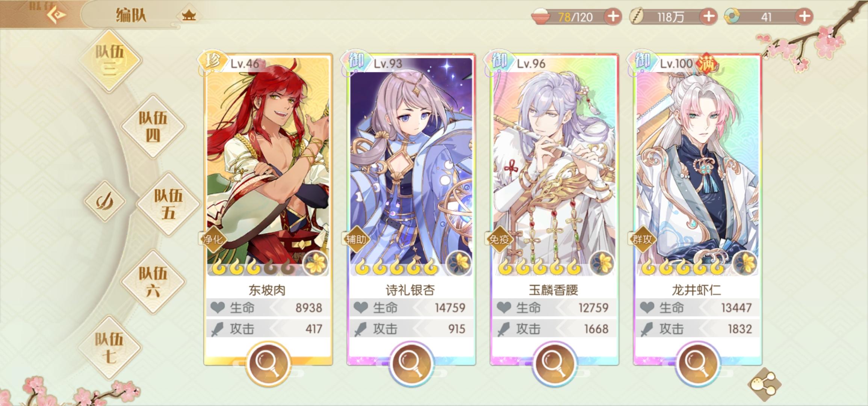The width and height of the screenshot is (868, 406).
Task: Click the flower emblem on 玉麟香腰
Action: (x=602, y=263)
